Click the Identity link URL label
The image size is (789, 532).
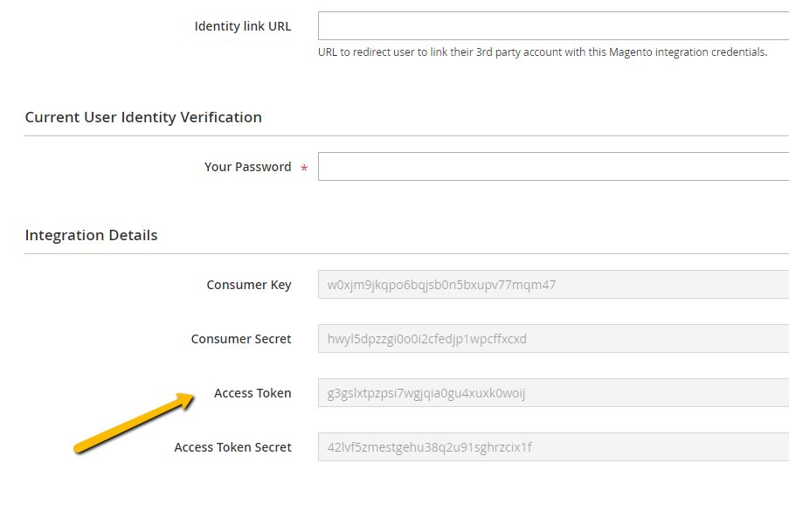point(242,26)
